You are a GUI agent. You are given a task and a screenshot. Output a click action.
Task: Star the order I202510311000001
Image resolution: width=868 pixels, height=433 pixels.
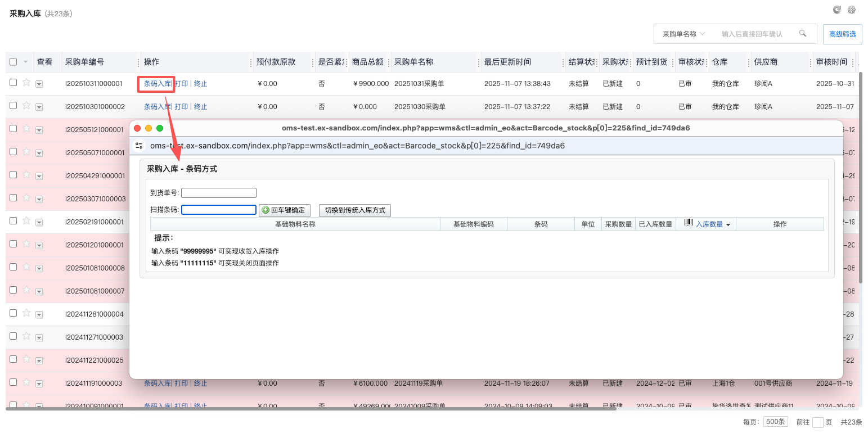[26, 83]
